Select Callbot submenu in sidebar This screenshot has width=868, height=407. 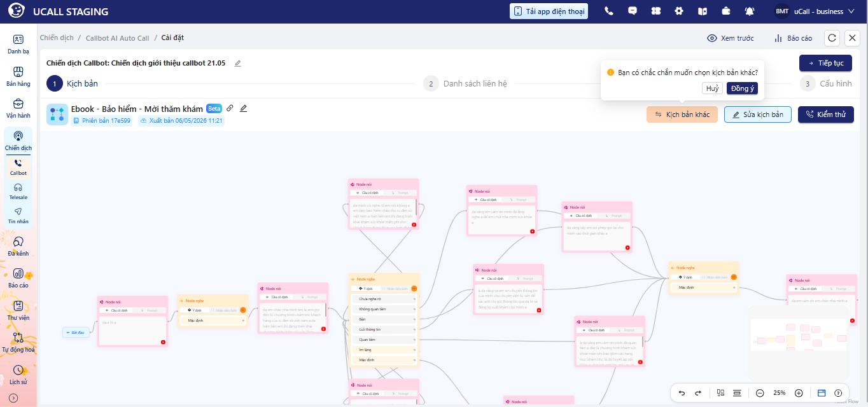tap(18, 167)
